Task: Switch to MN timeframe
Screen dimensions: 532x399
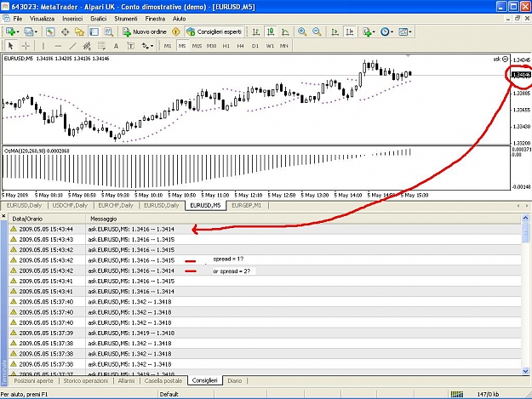Action: coord(284,46)
